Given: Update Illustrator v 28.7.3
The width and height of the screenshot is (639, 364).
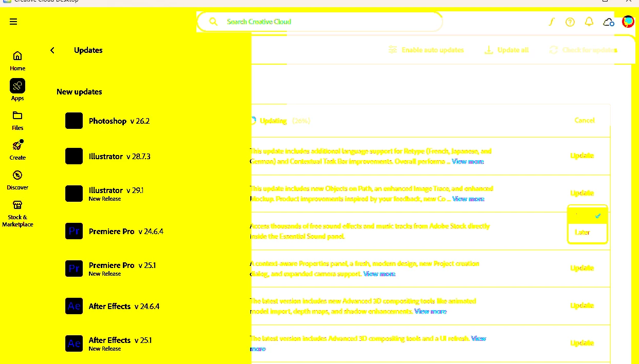Looking at the screenshot, I should [x=582, y=156].
